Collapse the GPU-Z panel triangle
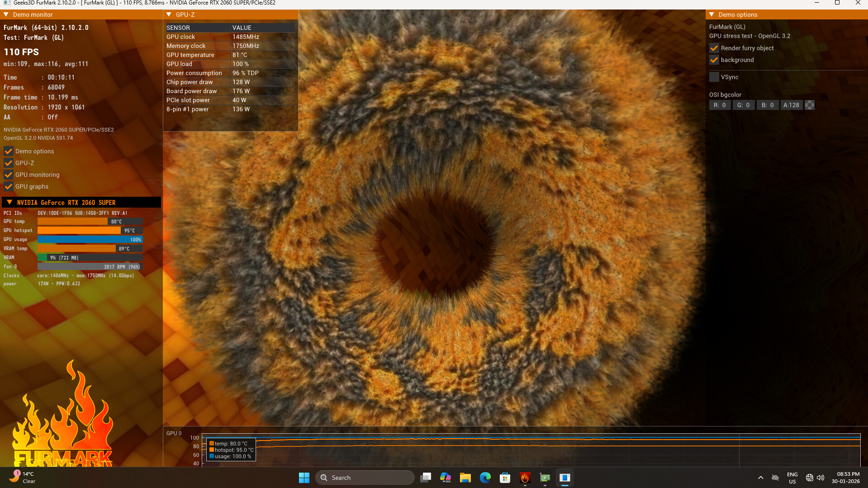Image resolution: width=868 pixels, height=488 pixels. [169, 14]
